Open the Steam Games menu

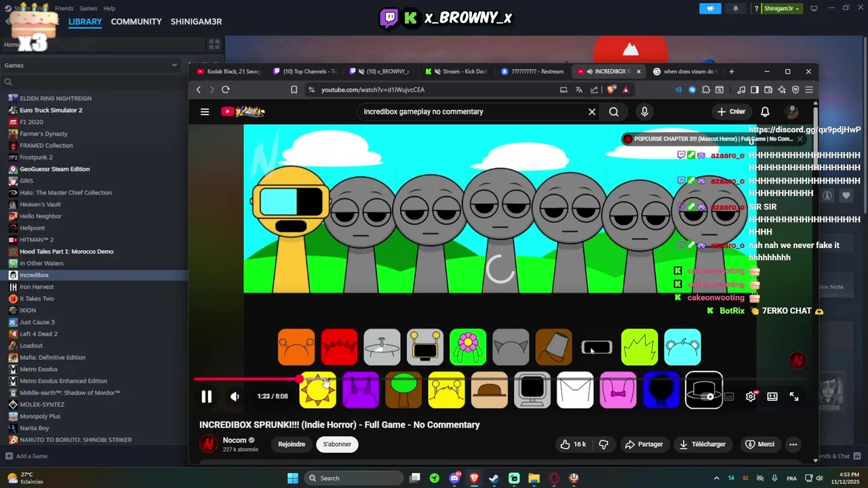coord(88,8)
